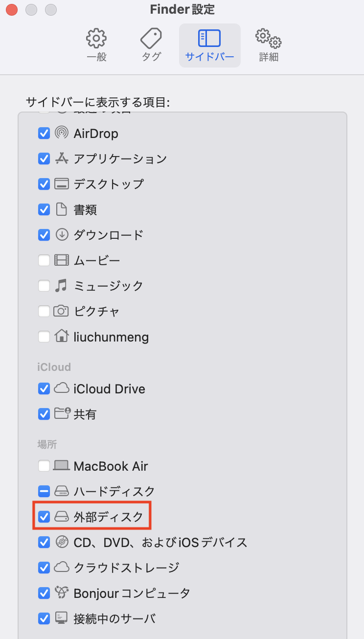Close the Finder 設定 window
364x639 pixels.
click(x=12, y=9)
